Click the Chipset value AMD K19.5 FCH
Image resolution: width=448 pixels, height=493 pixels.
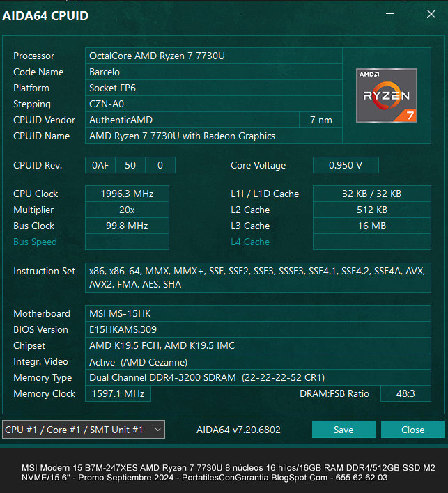[x=258, y=345]
